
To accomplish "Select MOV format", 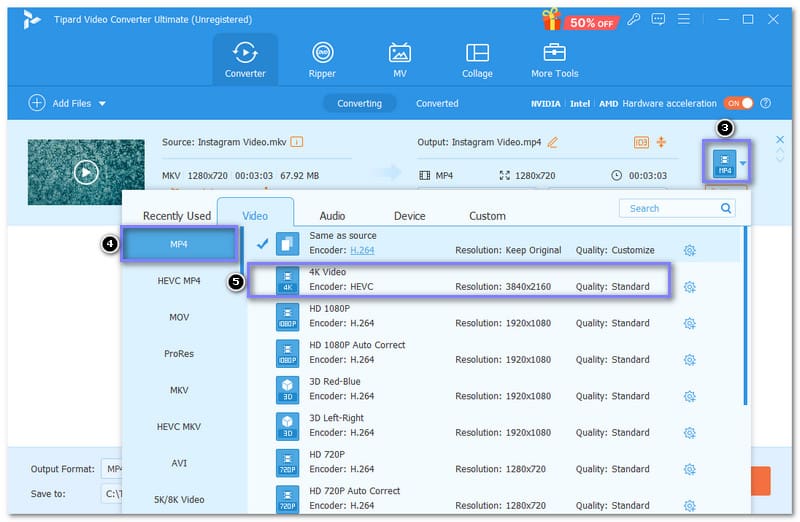I will pyautogui.click(x=179, y=317).
